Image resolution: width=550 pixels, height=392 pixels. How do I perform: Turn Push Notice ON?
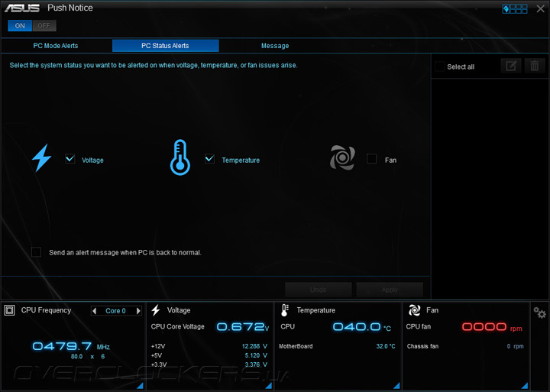[x=20, y=26]
